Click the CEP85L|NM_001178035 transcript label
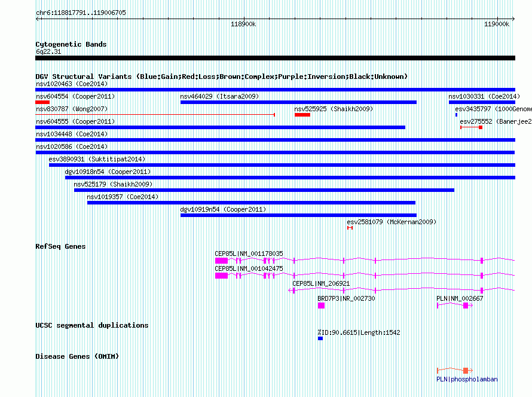Viewport: 532px width, 397px height. (x=249, y=254)
